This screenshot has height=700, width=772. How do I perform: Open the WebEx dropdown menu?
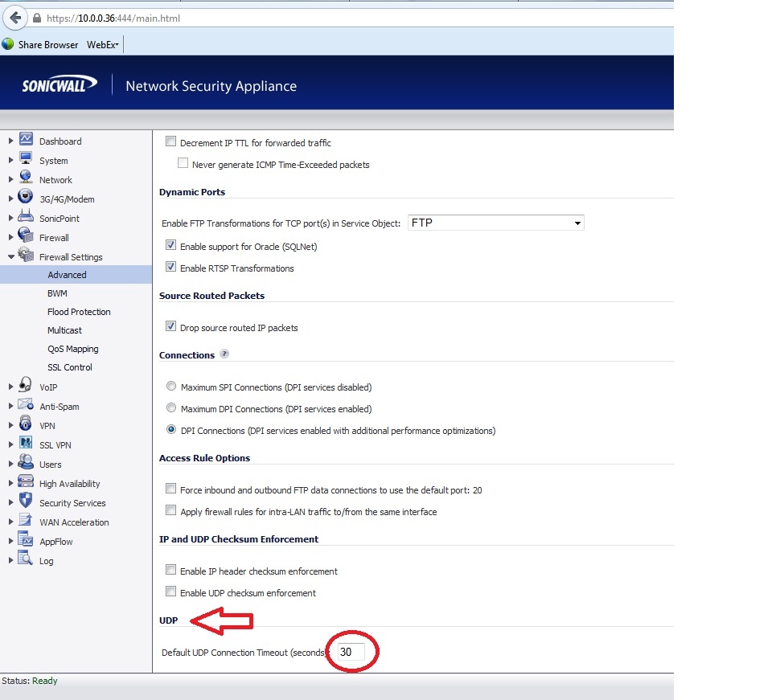click(x=103, y=44)
